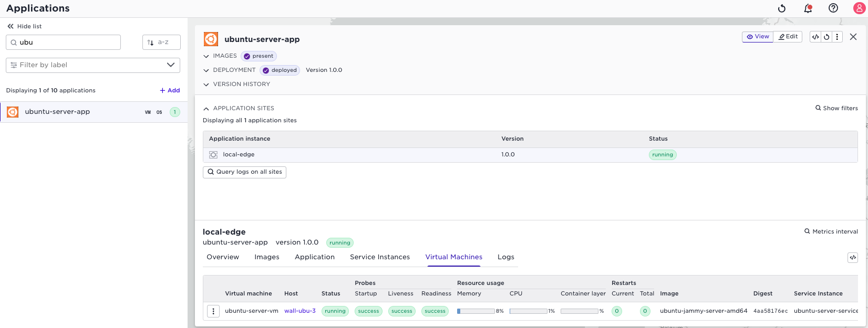This screenshot has width=868, height=328.
Task: Focus the application search field containing ubu
Action: point(63,43)
